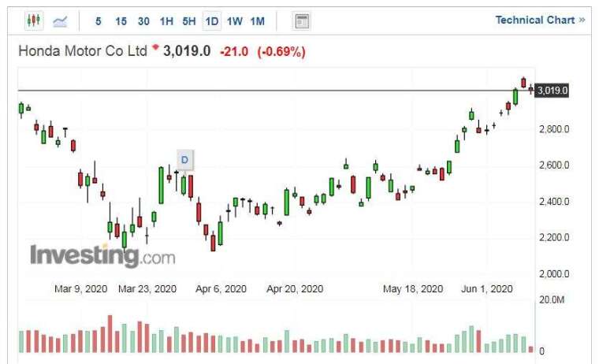Switch to the 1M interval
Image resolution: width=599 pixels, height=364 pixels.
click(x=258, y=21)
